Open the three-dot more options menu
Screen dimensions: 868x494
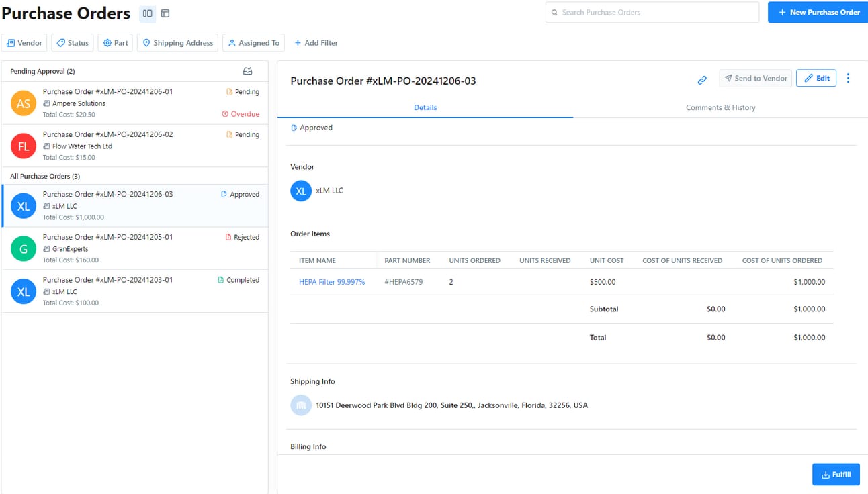click(x=848, y=79)
